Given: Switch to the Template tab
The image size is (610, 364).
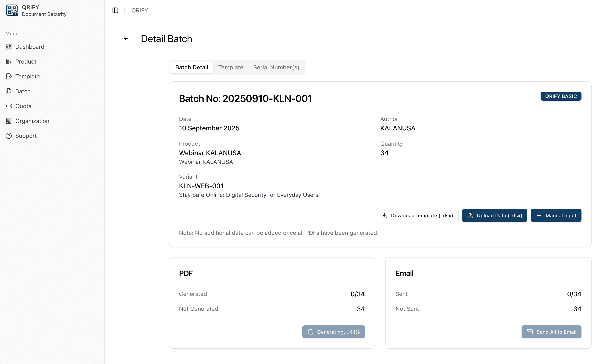Looking at the screenshot, I should coord(231,67).
